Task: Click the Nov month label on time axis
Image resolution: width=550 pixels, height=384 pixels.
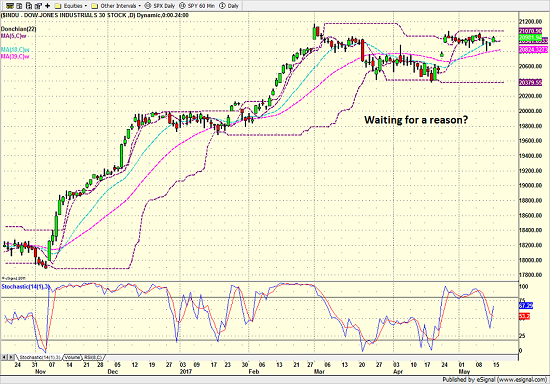Action: 41,372
